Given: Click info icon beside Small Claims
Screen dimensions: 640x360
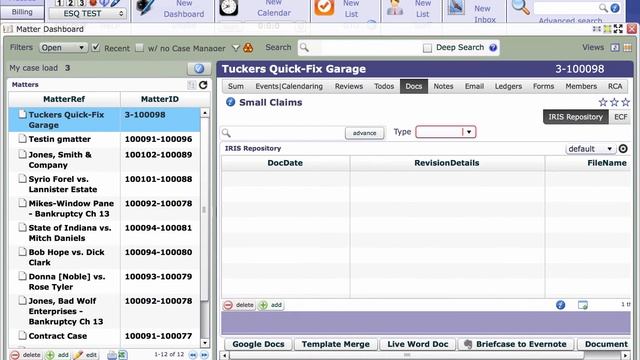Looking at the screenshot, I should (x=230, y=102).
